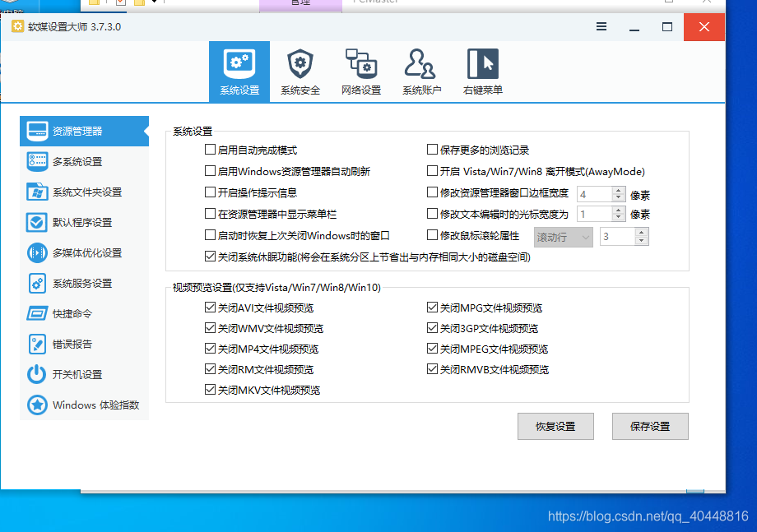This screenshot has height=532, width=757.
Task: Increase the scroll lines stepper
Action: click(x=641, y=233)
